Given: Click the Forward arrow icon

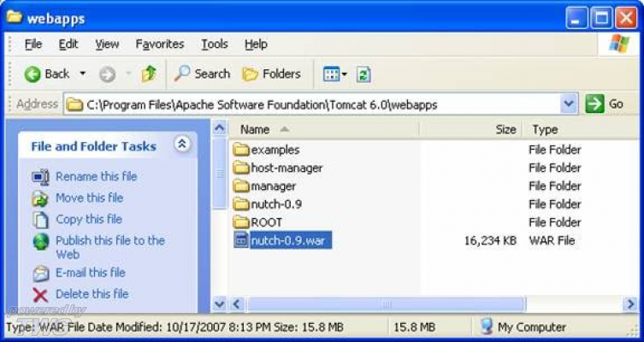Looking at the screenshot, I should tap(107, 74).
